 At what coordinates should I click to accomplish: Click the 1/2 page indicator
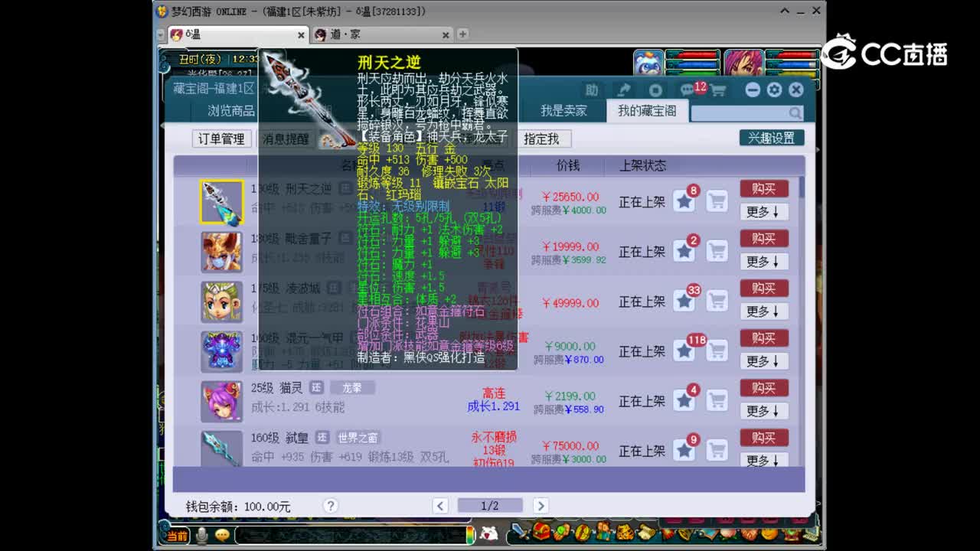coord(490,506)
